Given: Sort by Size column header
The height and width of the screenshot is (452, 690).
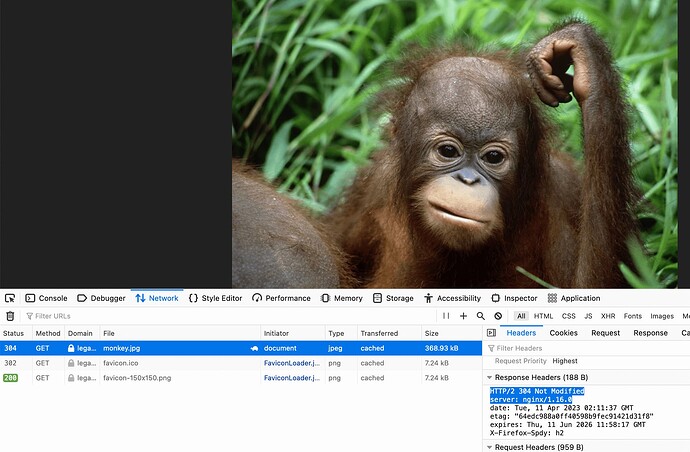Looking at the screenshot, I should [x=451, y=333].
